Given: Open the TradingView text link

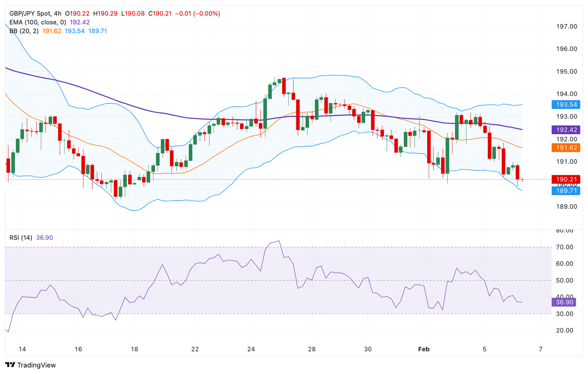Looking at the screenshot, I should [36, 365].
